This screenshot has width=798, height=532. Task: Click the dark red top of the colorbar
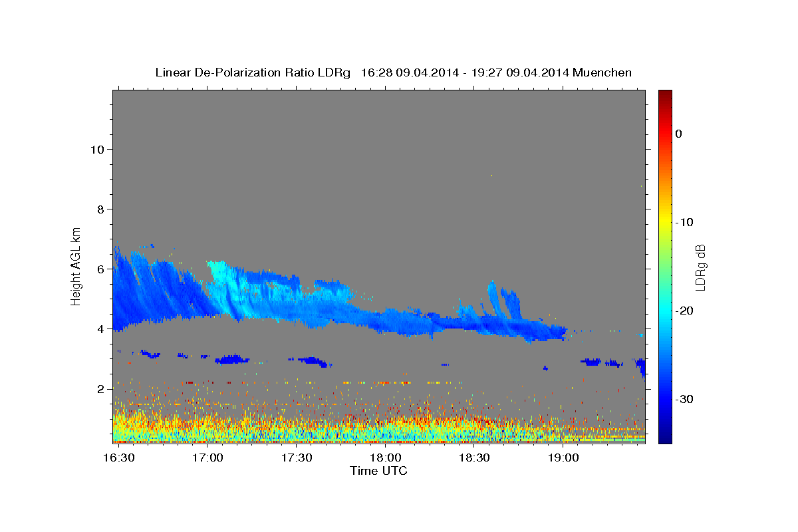coord(665,95)
